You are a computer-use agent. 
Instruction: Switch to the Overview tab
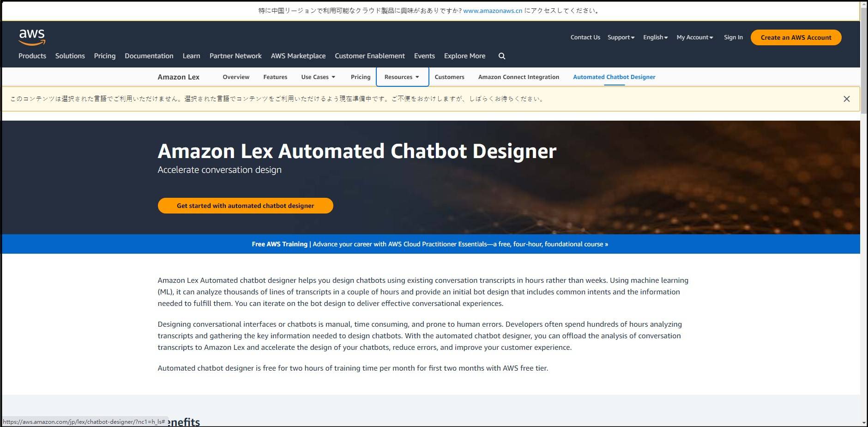236,77
